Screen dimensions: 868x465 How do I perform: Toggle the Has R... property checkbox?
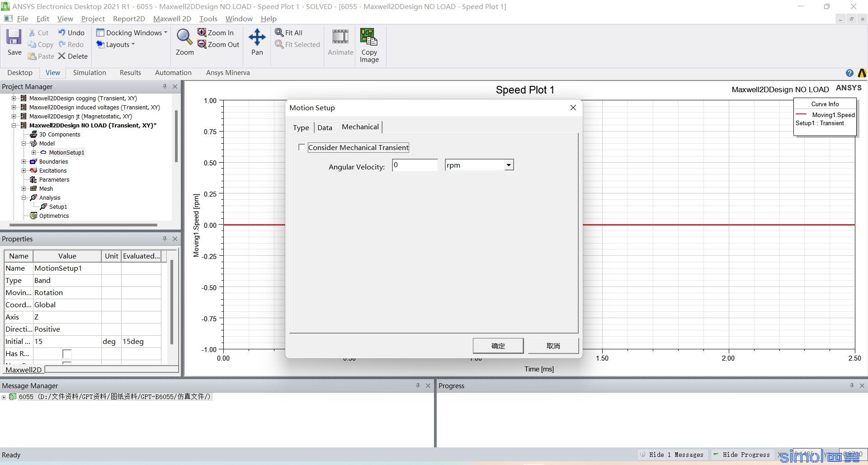click(x=67, y=354)
